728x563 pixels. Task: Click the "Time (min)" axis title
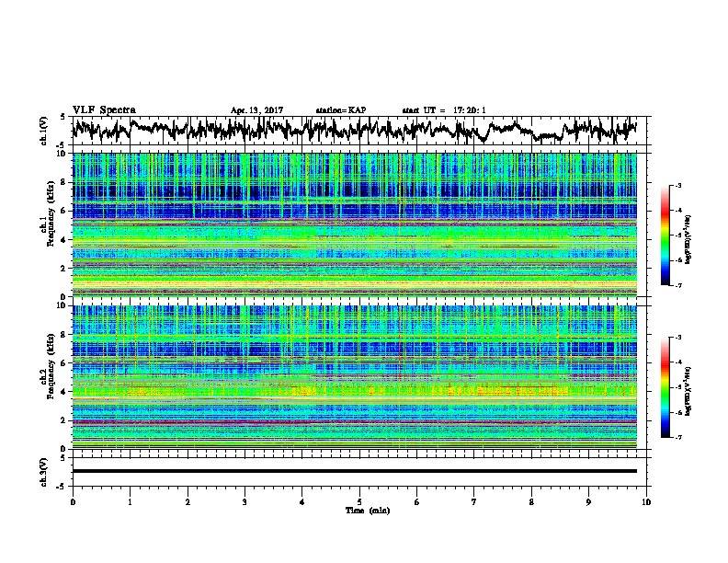(x=368, y=511)
